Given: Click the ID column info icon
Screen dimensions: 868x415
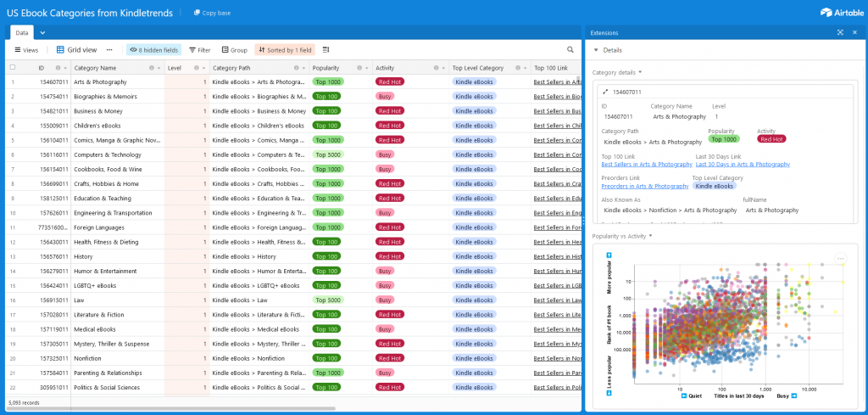Looking at the screenshot, I should pos(58,68).
